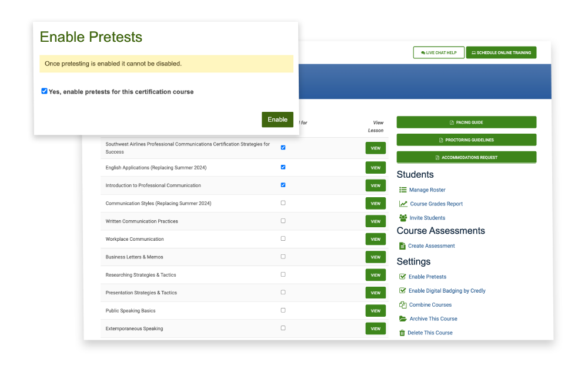The image size is (588, 365).
Task: Click Schedule Online Training button
Action: click(x=502, y=52)
